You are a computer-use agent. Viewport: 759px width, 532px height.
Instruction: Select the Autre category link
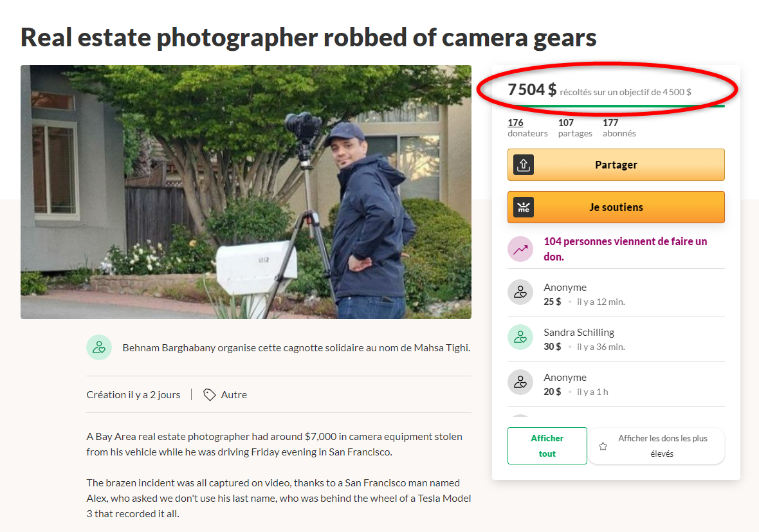tap(233, 394)
